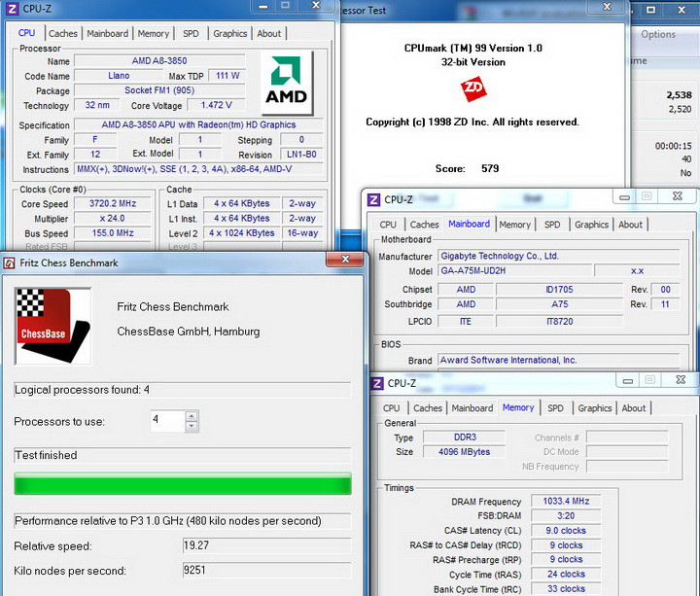This screenshot has width=700, height=596.
Task: Click the GA-A75M-UD2H model field
Action: coord(514,270)
